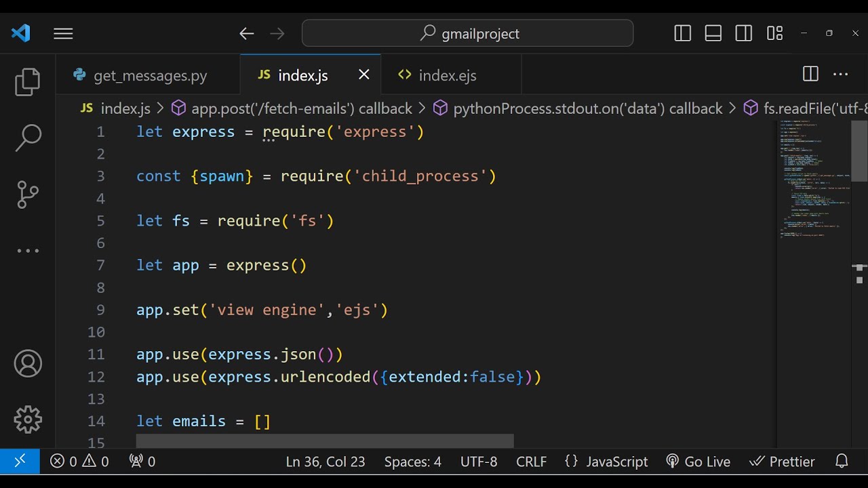This screenshot has width=868, height=488.
Task: Open the Explorer view in activity bar
Action: 28,82
